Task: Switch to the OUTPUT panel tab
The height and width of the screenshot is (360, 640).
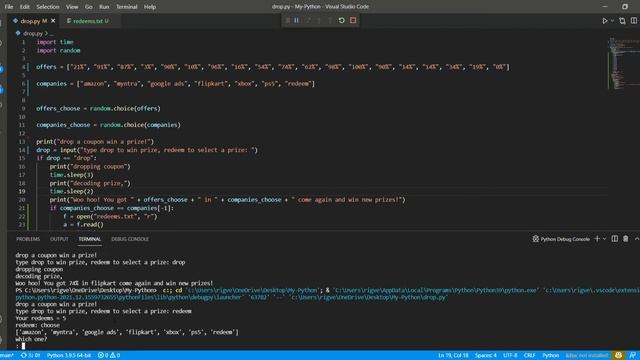Action: (59, 239)
